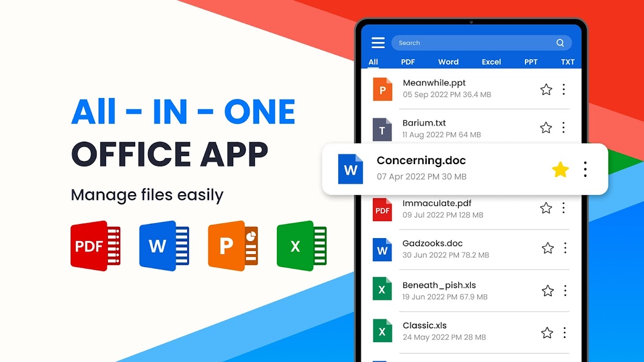Viewport: 644px width, 362px height.
Task: Click the large orange PowerPoint icon
Action: click(233, 246)
